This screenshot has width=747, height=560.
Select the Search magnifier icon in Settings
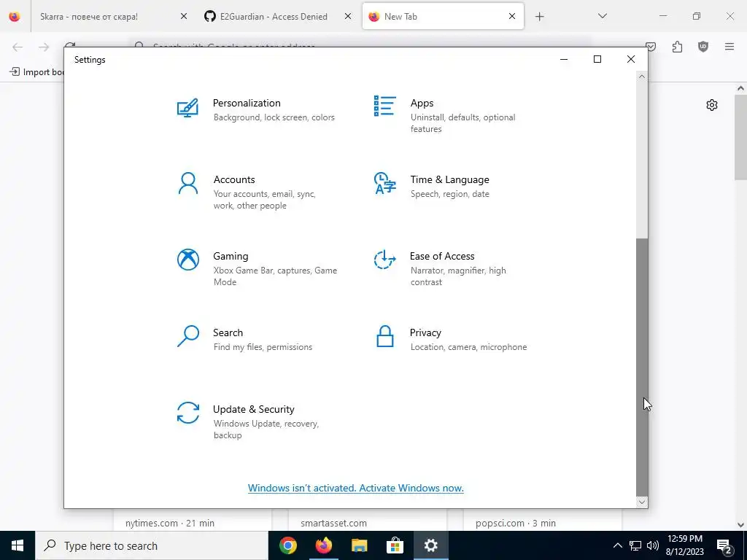coord(188,336)
